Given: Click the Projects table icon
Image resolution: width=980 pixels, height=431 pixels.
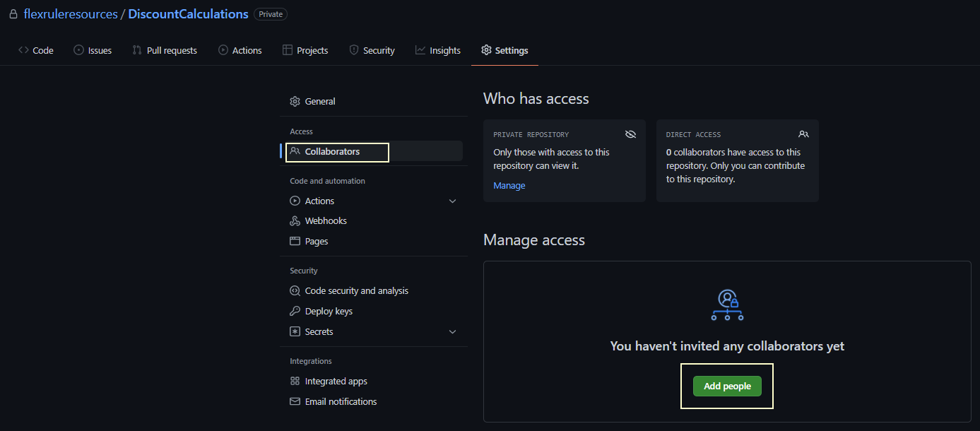Looking at the screenshot, I should [288, 50].
